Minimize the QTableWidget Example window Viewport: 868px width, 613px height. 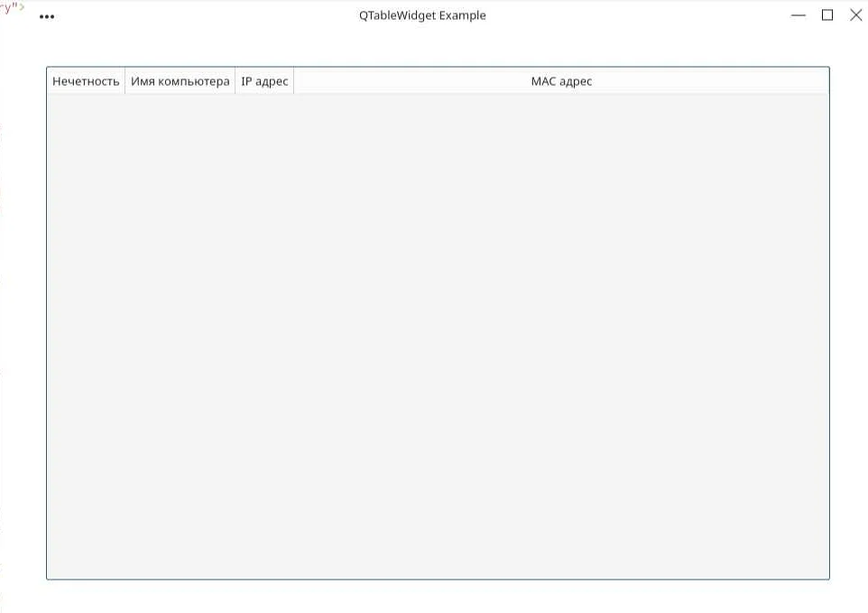pyautogui.click(x=798, y=15)
